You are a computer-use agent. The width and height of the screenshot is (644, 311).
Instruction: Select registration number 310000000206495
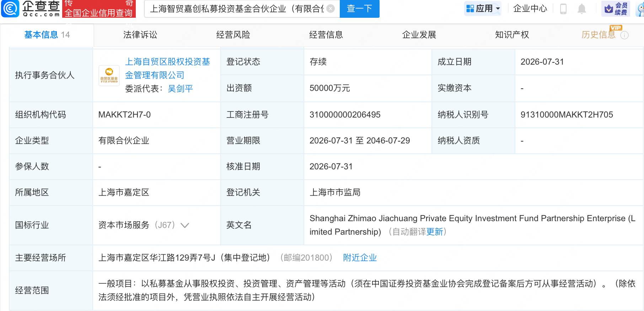pos(345,115)
